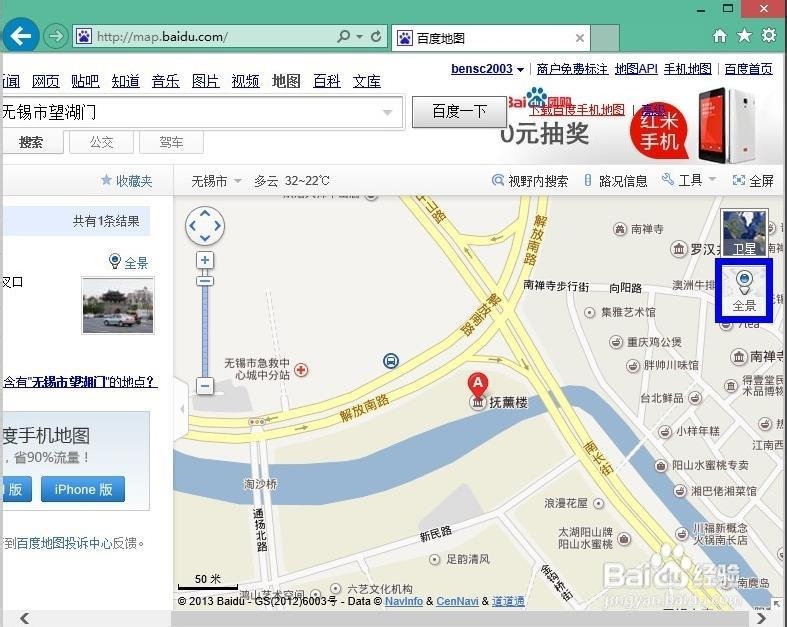Image resolution: width=787 pixels, height=627 pixels.
Task: Enable the 全景 panorama layer button
Action: [744, 290]
